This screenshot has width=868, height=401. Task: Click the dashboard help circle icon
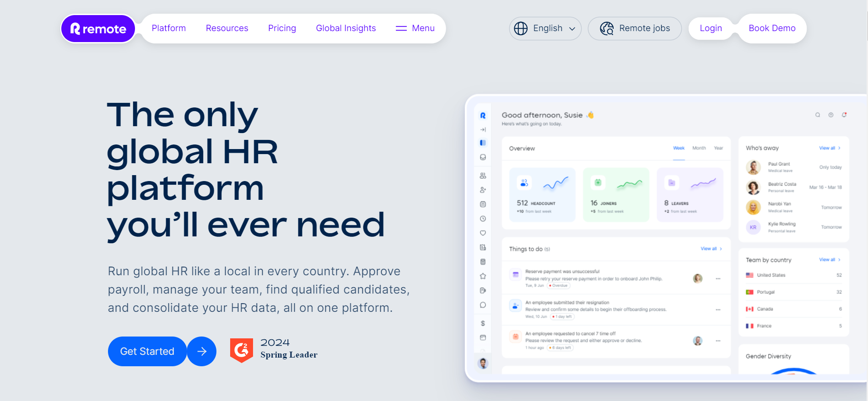[x=831, y=115]
